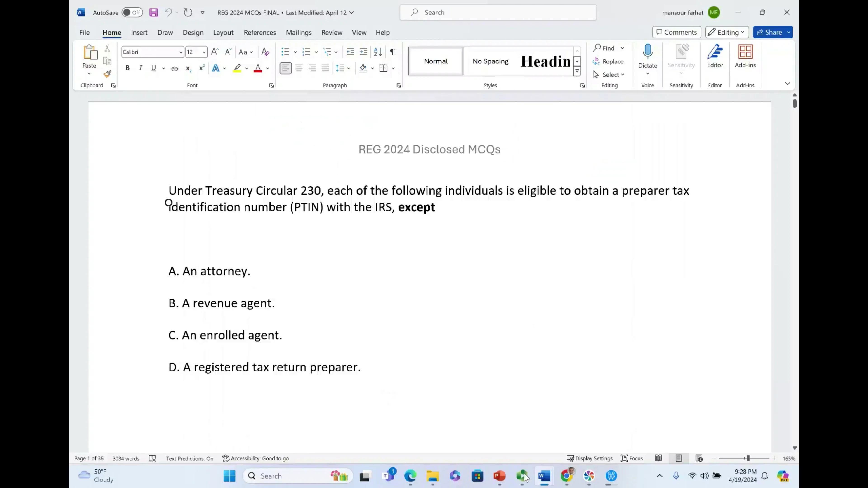This screenshot has height=488, width=868.
Task: Open the Styles gallery expander
Action: point(577,71)
